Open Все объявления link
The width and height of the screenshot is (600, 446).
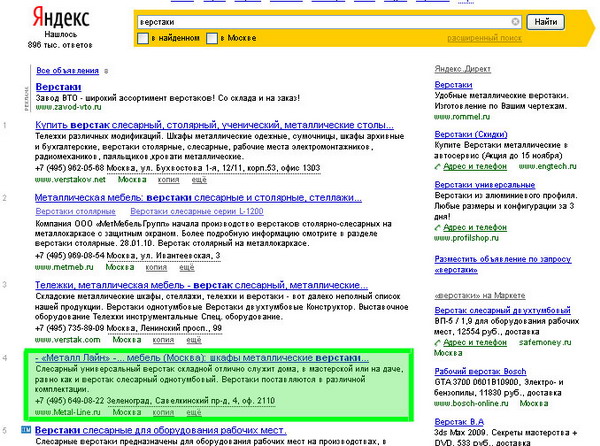click(x=67, y=70)
